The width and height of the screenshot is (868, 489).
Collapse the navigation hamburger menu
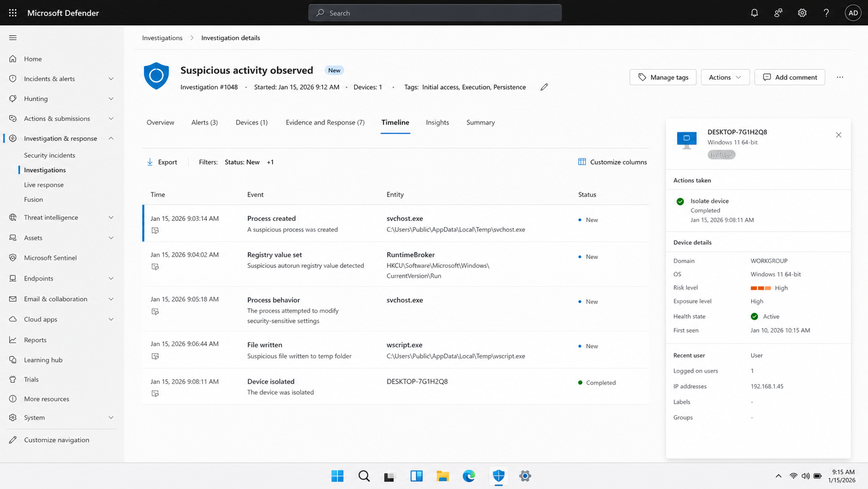coord(13,37)
